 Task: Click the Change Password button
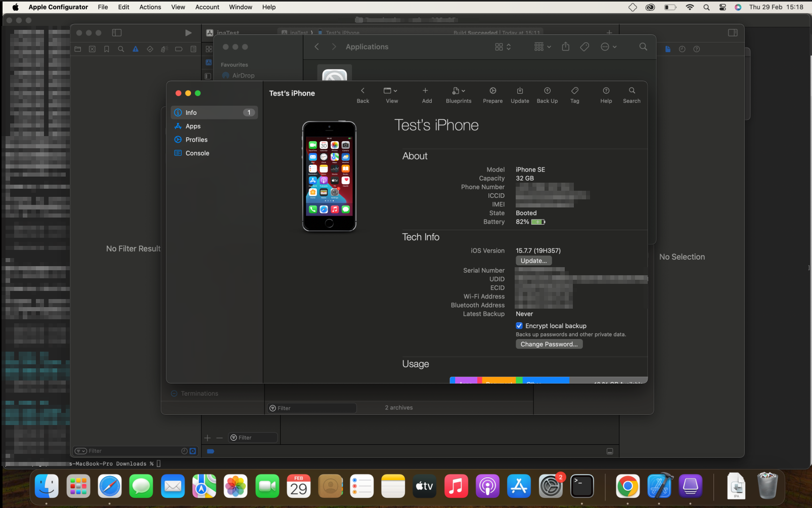pos(549,344)
